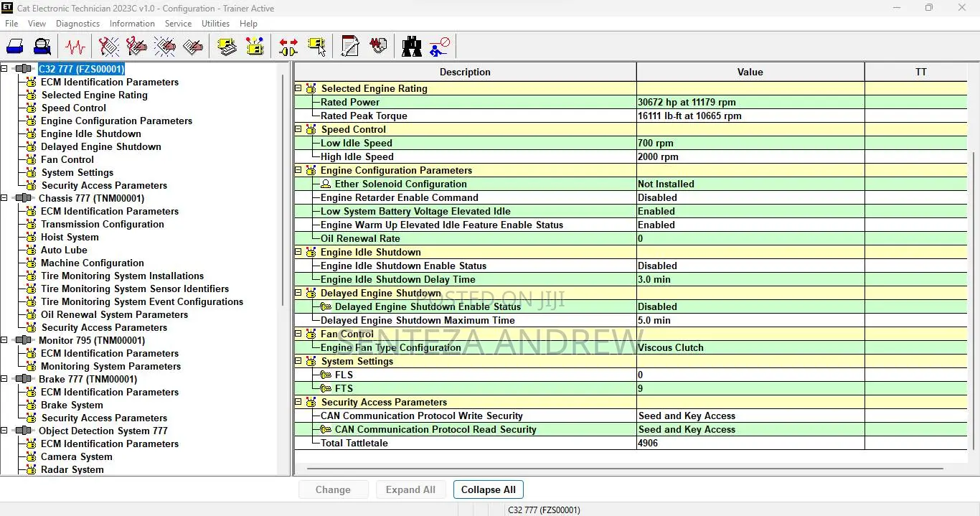Screen dimensions: 980x516
Task: Click the Value column header
Action: 750,72
